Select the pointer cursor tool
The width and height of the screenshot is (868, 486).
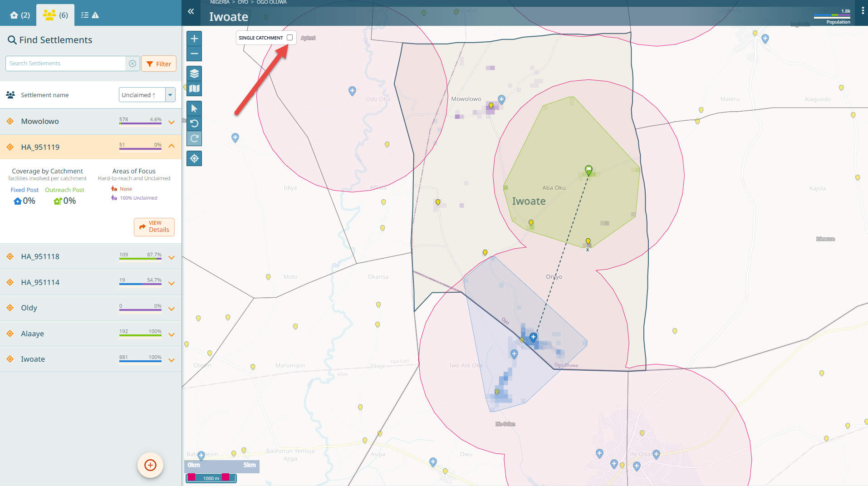[x=194, y=108]
